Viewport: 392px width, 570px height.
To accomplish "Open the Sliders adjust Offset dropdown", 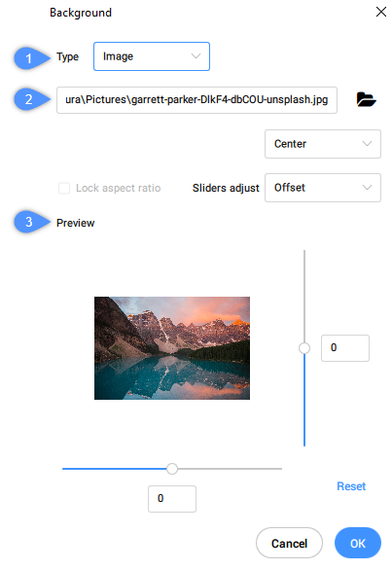I will [323, 188].
